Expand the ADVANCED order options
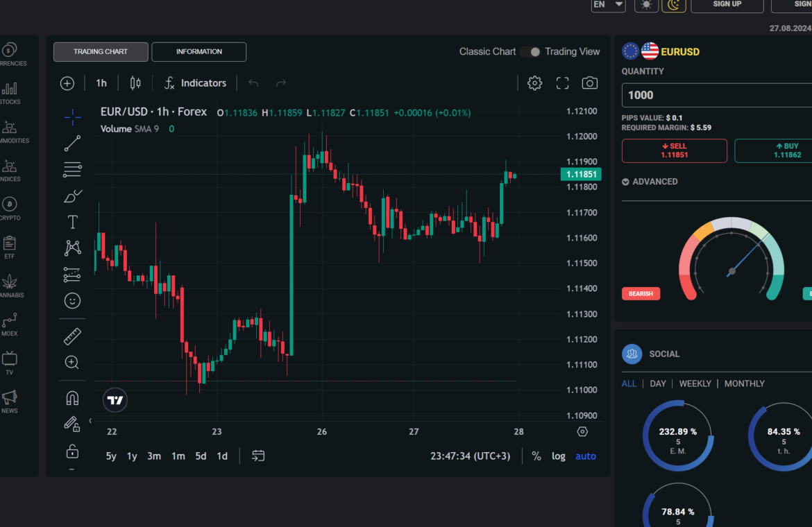Image resolution: width=812 pixels, height=527 pixels. point(650,182)
